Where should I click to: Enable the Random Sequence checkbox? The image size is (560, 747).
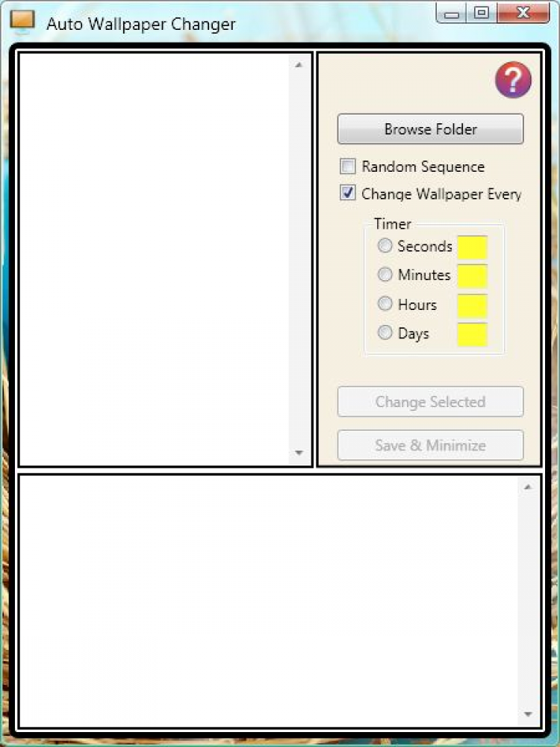(348, 167)
